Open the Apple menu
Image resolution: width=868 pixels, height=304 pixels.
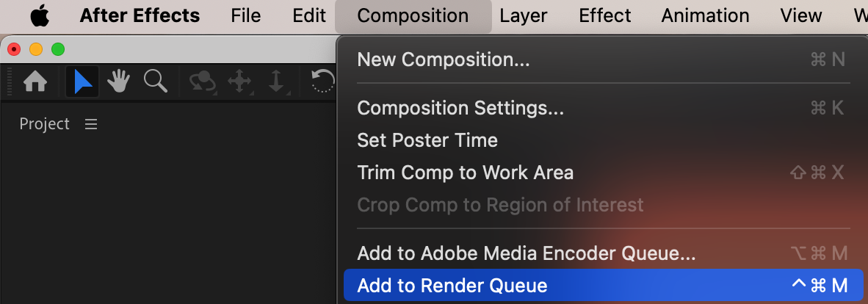[x=38, y=15]
